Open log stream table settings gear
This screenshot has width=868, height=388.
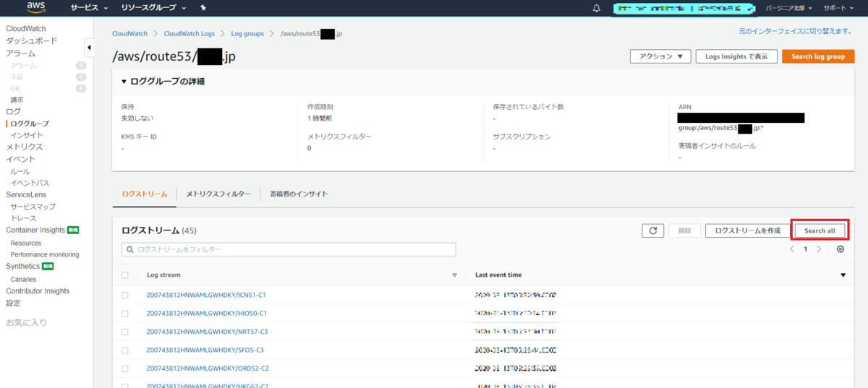pos(840,249)
